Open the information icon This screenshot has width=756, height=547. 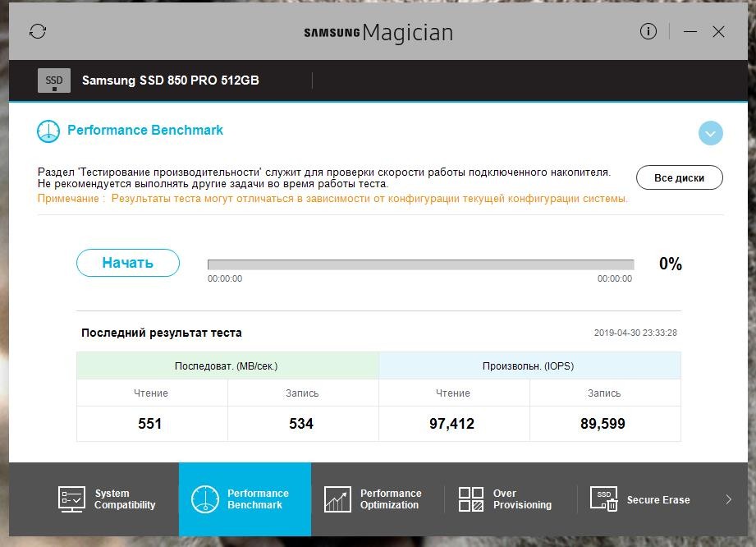click(648, 32)
